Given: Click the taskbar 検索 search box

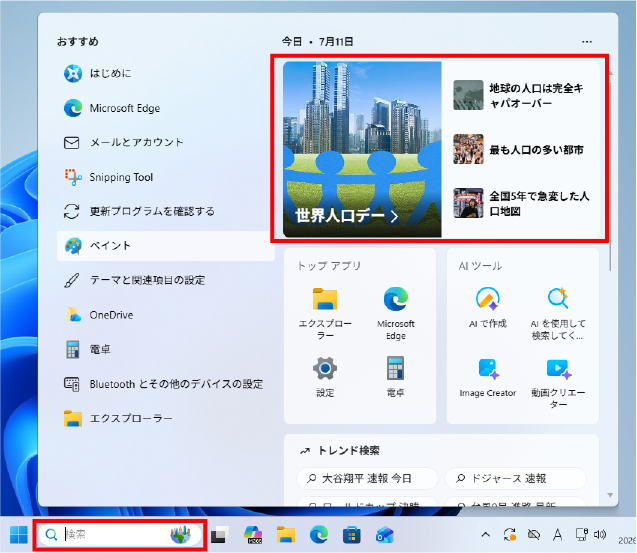Looking at the screenshot, I should pos(119,535).
